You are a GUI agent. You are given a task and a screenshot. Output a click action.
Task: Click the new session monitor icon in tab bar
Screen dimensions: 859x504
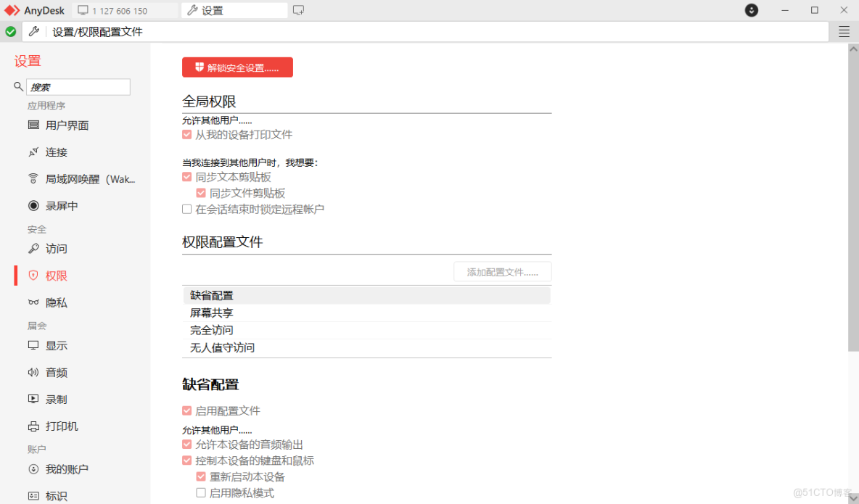coord(298,10)
